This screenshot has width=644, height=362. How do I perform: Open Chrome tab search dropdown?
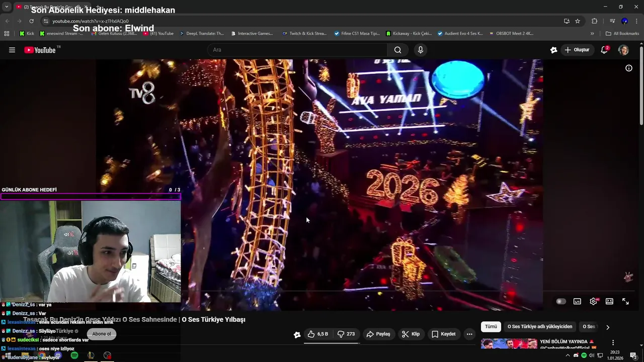click(7, 7)
